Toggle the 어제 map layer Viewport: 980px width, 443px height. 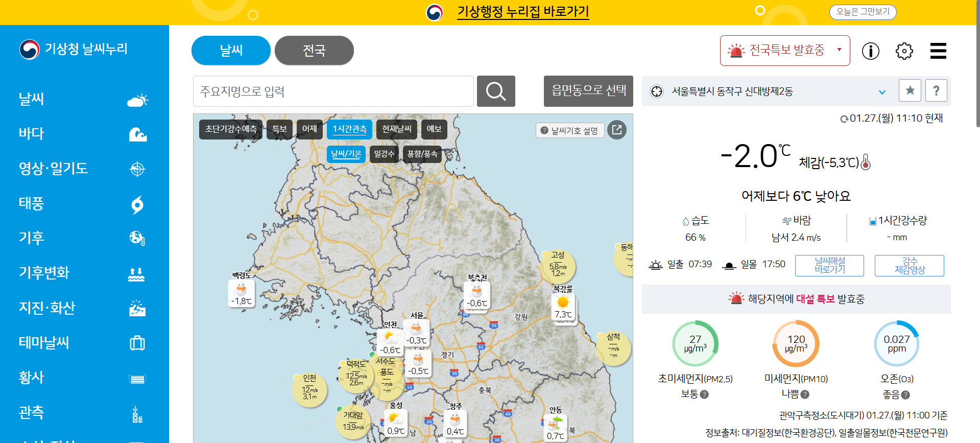point(309,129)
